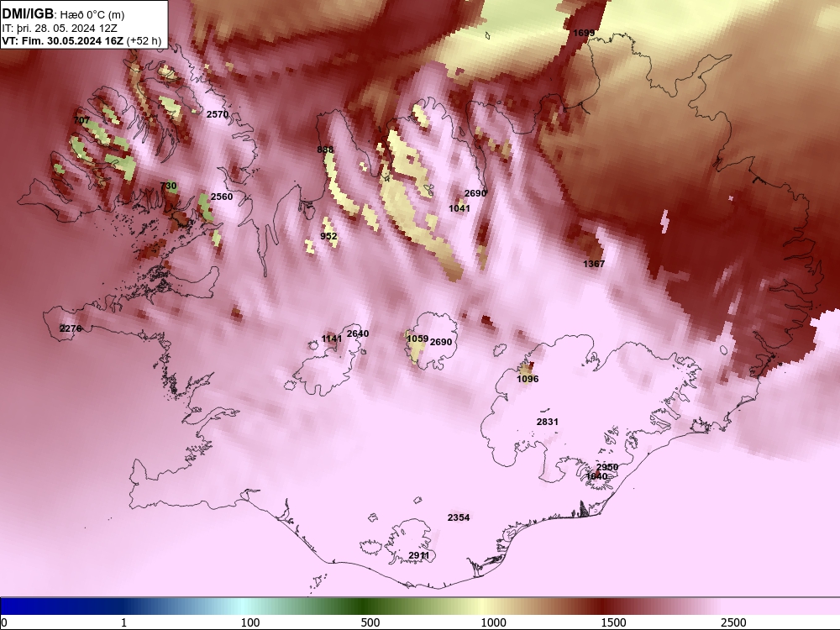
Task: Click the 2911 height value
Action: tap(418, 555)
